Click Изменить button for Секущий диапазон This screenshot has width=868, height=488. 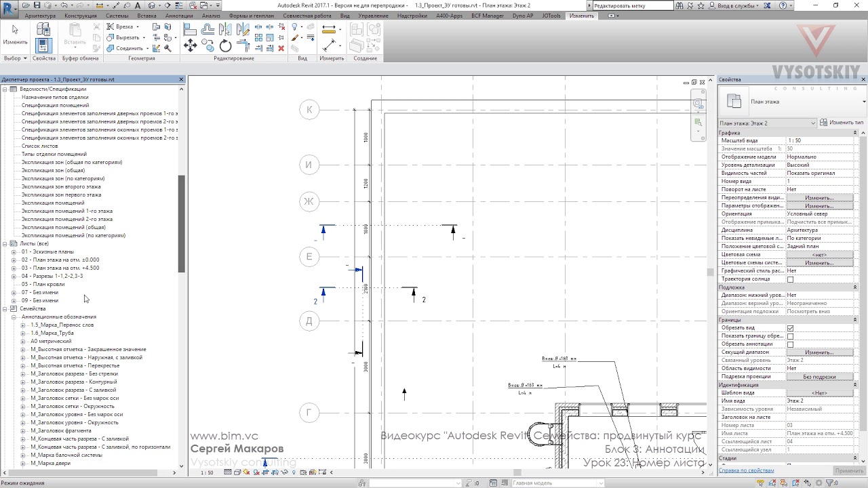point(819,352)
